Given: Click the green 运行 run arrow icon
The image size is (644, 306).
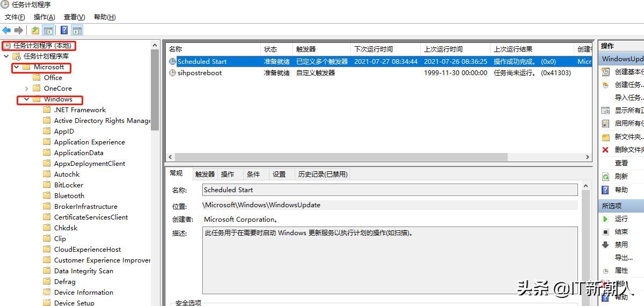Looking at the screenshot, I should [605, 219].
